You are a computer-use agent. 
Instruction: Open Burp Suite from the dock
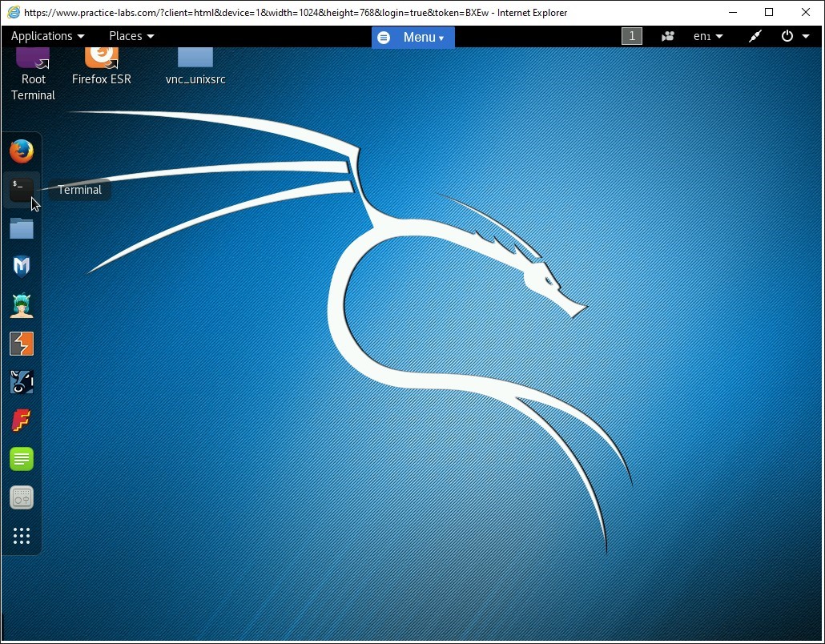22,344
